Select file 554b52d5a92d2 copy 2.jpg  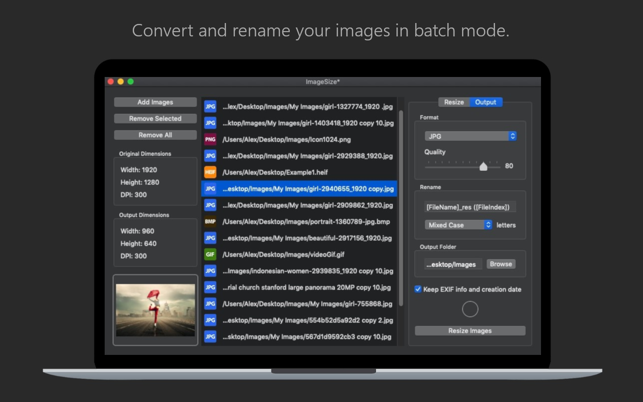click(x=299, y=320)
